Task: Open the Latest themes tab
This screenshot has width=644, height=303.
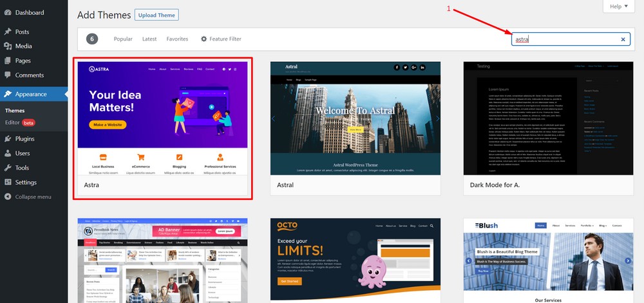Action: (149, 39)
